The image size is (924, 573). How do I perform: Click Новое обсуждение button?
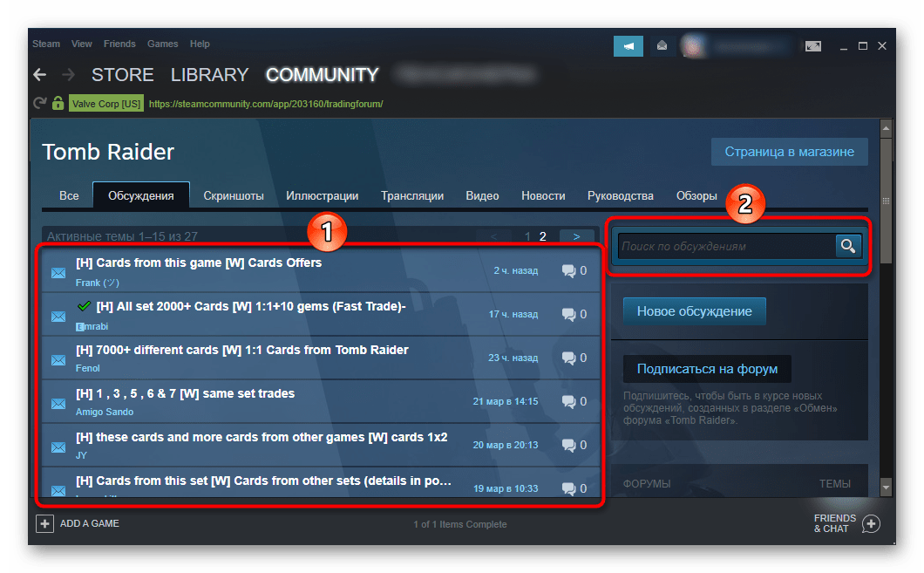tap(694, 311)
